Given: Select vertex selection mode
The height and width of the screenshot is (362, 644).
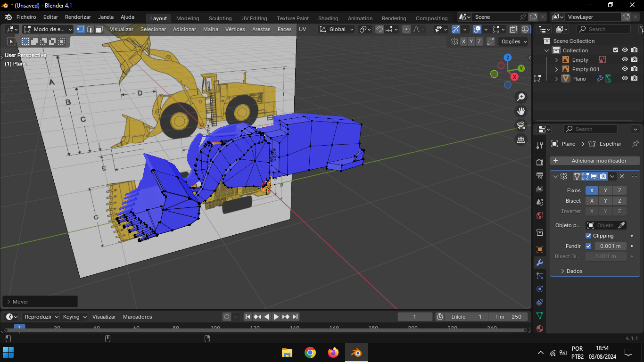Looking at the screenshot, I should pyautogui.click(x=81, y=29).
